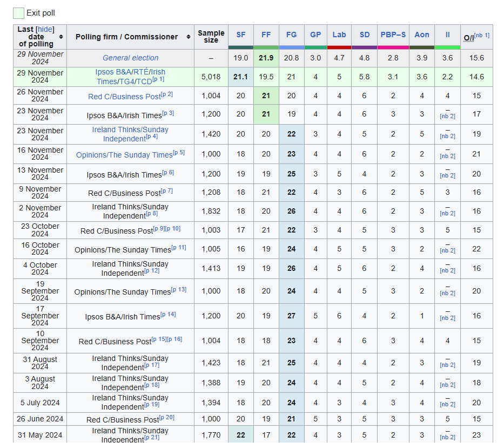Open nb 2 note in 19 September row

tap(447, 294)
